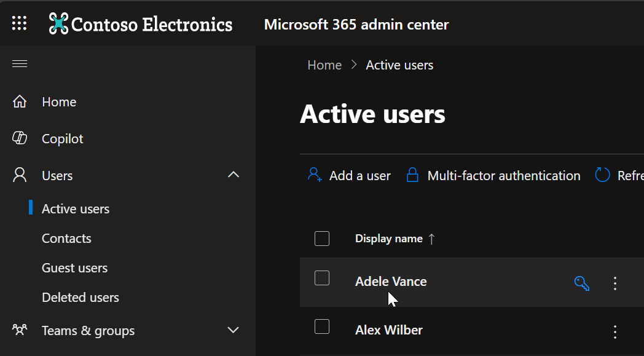Open the Adele Vance user name
644x356 pixels.
tap(391, 282)
